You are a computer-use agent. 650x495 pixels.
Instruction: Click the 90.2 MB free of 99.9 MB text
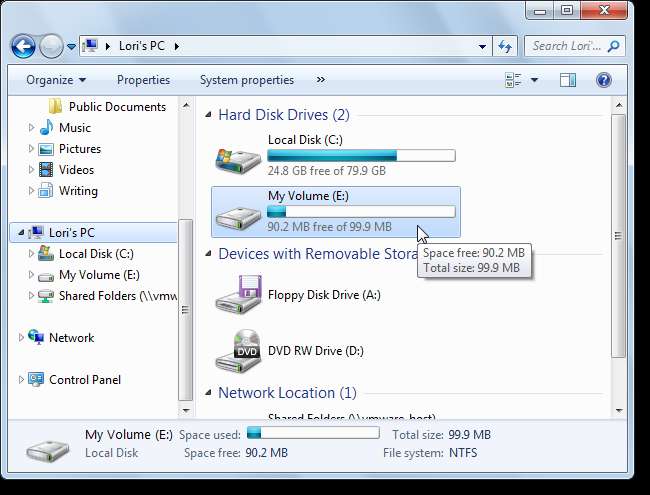point(330,227)
